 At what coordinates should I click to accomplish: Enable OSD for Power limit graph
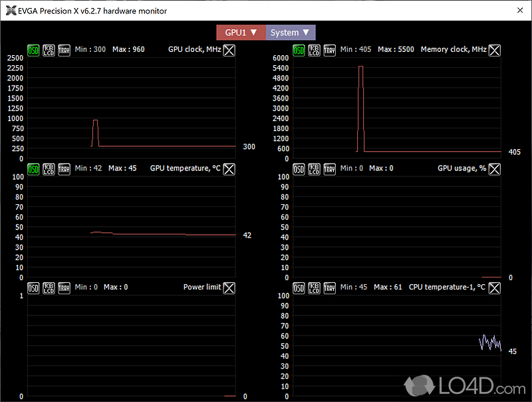tap(33, 288)
